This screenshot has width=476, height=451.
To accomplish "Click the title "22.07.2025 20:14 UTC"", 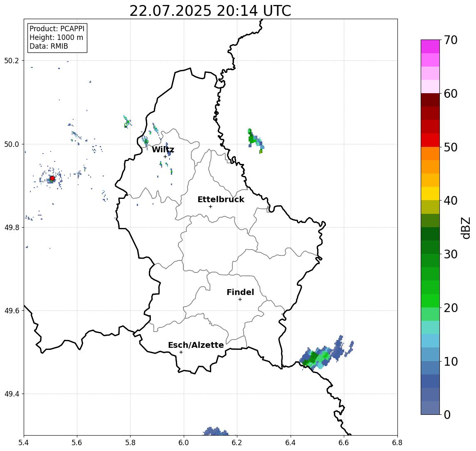I will (210, 11).
